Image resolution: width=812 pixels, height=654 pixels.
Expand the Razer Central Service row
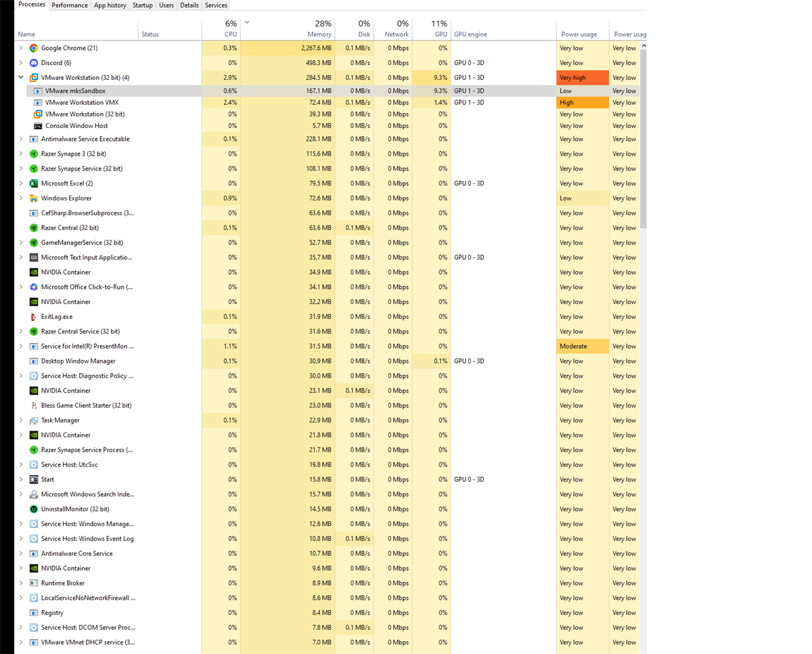tap(21, 332)
